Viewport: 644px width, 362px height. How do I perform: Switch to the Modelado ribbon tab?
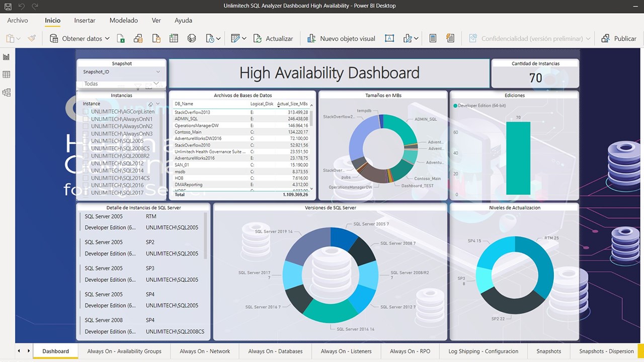click(x=124, y=21)
